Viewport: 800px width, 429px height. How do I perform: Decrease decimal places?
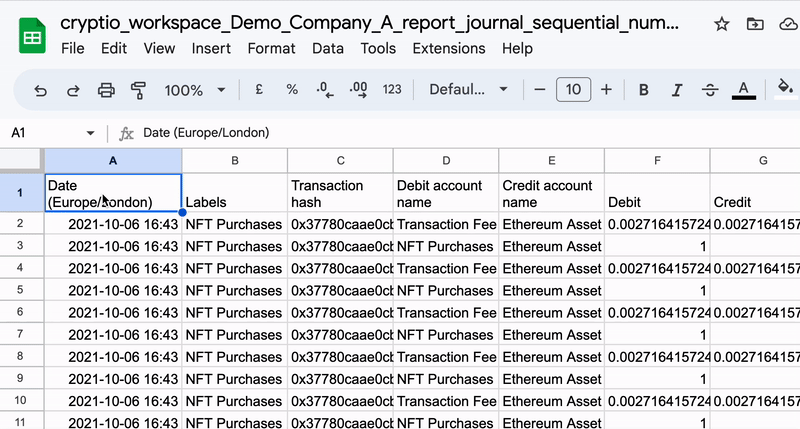pyautogui.click(x=324, y=90)
